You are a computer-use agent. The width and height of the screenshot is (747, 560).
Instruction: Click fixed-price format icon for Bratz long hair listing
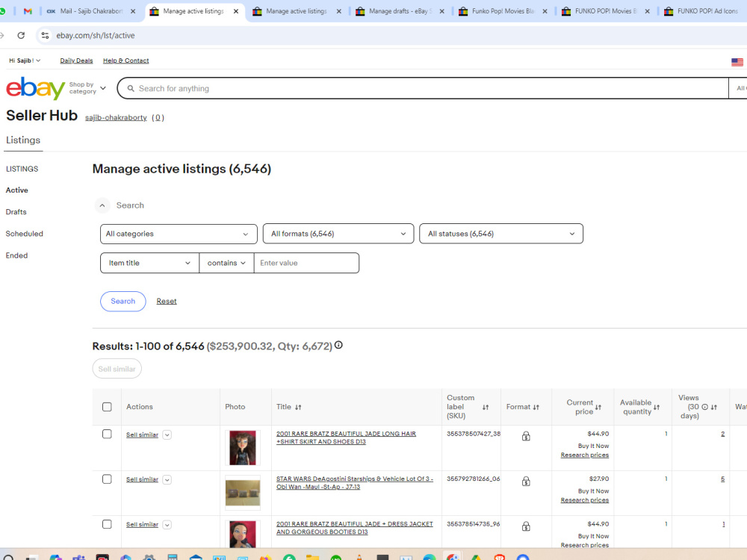[x=526, y=436]
